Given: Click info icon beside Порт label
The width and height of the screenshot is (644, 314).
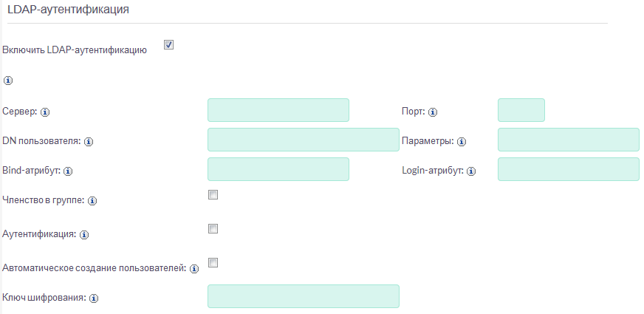Looking at the screenshot, I should [x=433, y=112].
